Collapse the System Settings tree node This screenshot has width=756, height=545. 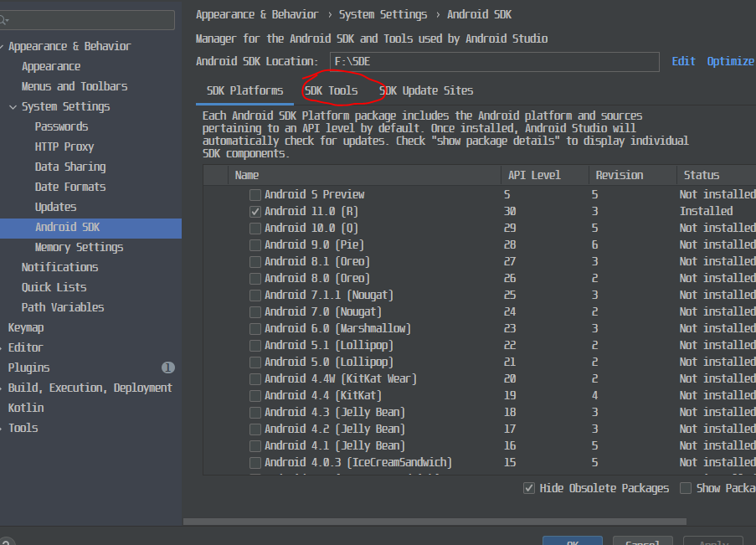[13, 107]
